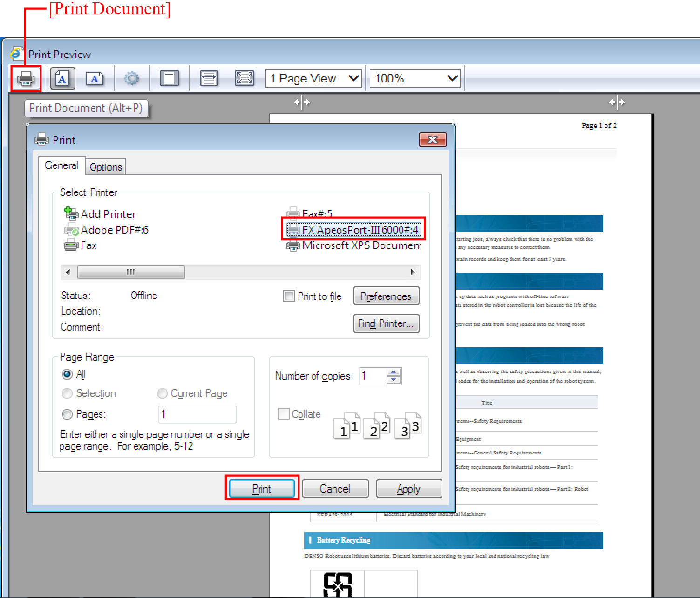The width and height of the screenshot is (700, 598).
Task: Click the Print Document printer icon
Action: pos(26,79)
